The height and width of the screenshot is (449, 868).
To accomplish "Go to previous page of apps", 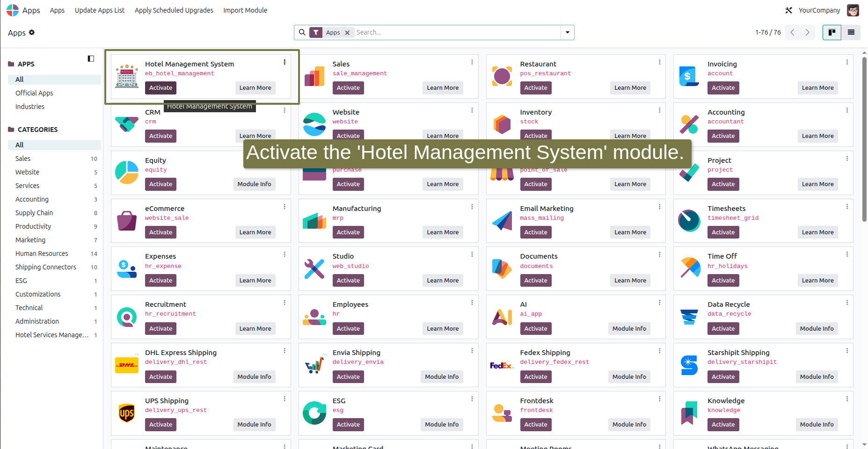I will click(x=792, y=32).
